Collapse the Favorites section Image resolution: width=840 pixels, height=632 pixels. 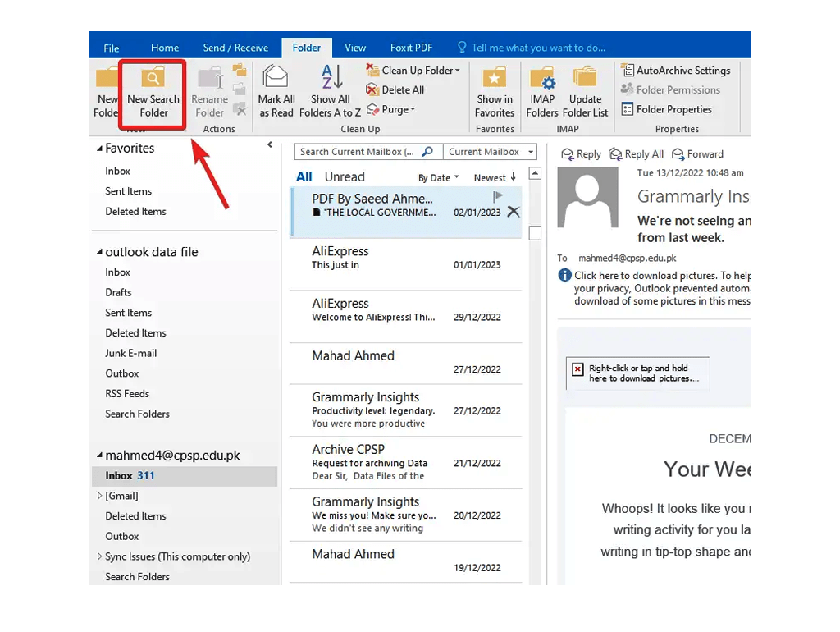tap(98, 148)
